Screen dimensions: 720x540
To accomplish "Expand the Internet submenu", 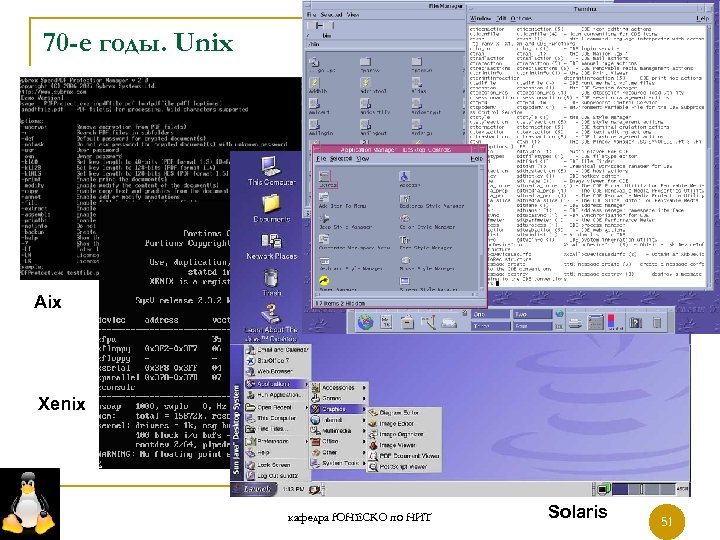I will tap(339, 420).
